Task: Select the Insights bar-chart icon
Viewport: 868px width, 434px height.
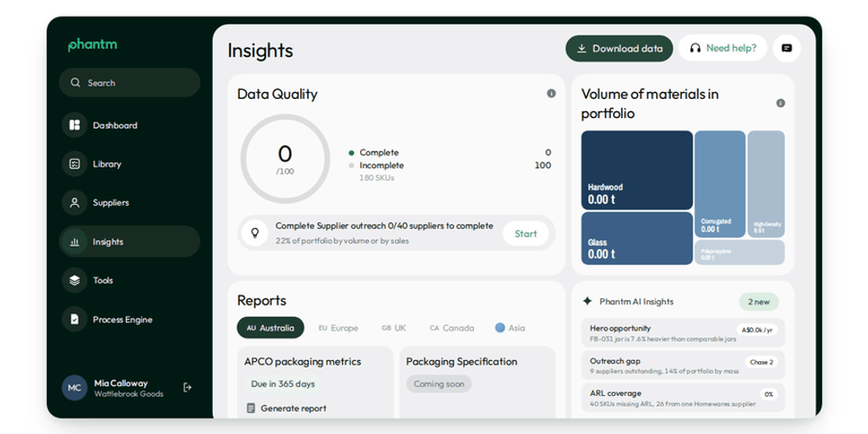Action: tap(74, 242)
